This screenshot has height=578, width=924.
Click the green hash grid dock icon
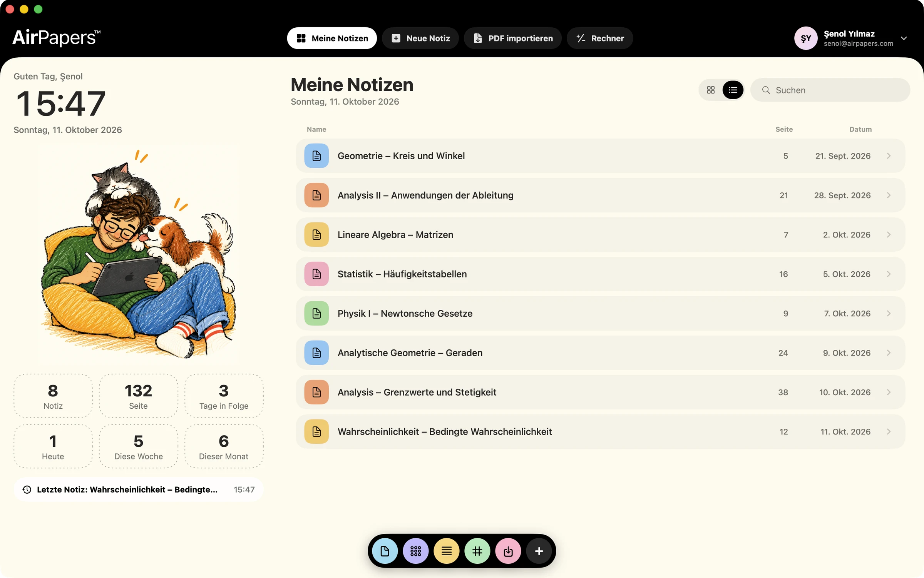(x=477, y=551)
